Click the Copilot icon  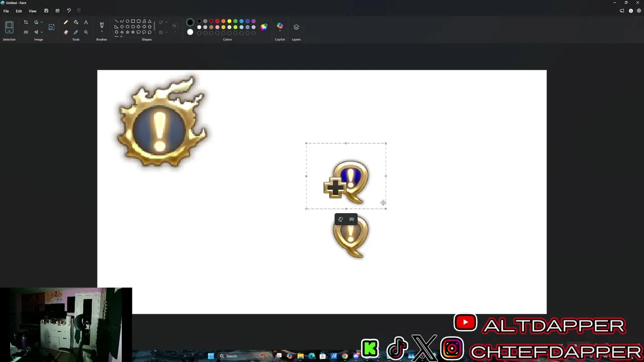coord(280,25)
